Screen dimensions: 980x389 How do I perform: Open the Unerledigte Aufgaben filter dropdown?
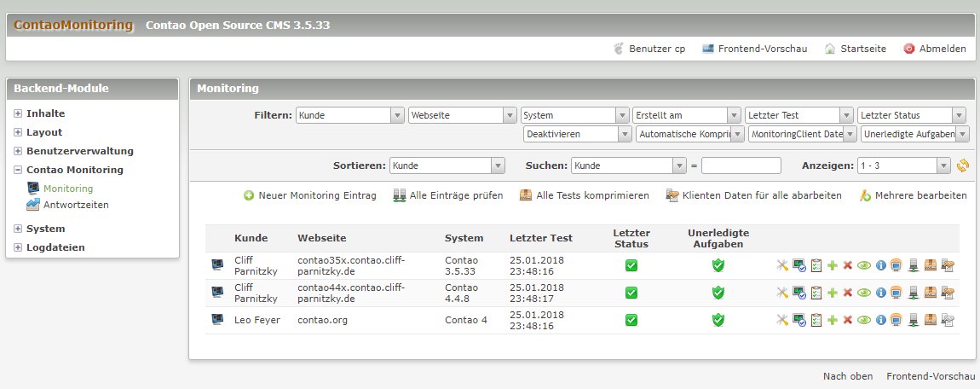(915, 134)
